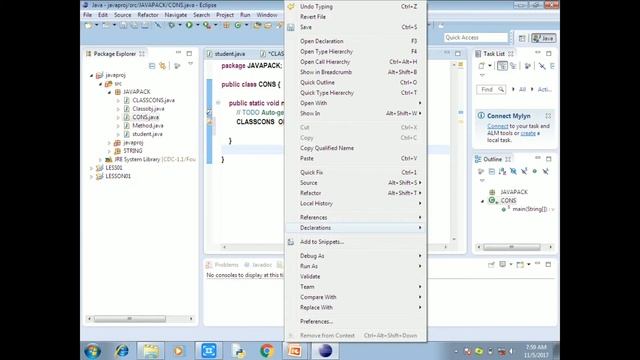
Task: Click the Save disk toolbar icon
Action: click(x=123, y=25)
